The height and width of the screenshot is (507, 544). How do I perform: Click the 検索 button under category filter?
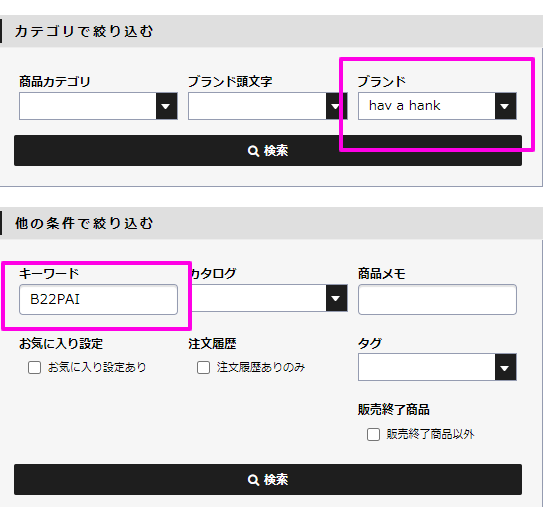coord(268,151)
